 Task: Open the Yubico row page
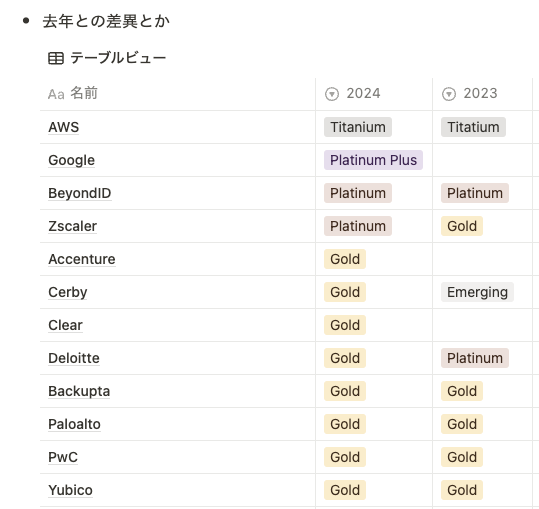coord(70,490)
